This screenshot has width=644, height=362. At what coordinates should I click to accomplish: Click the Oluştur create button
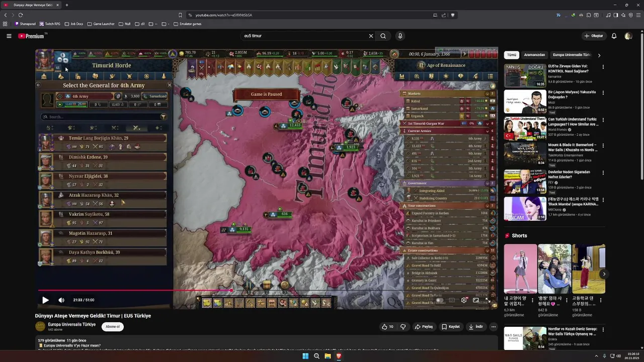(594, 36)
